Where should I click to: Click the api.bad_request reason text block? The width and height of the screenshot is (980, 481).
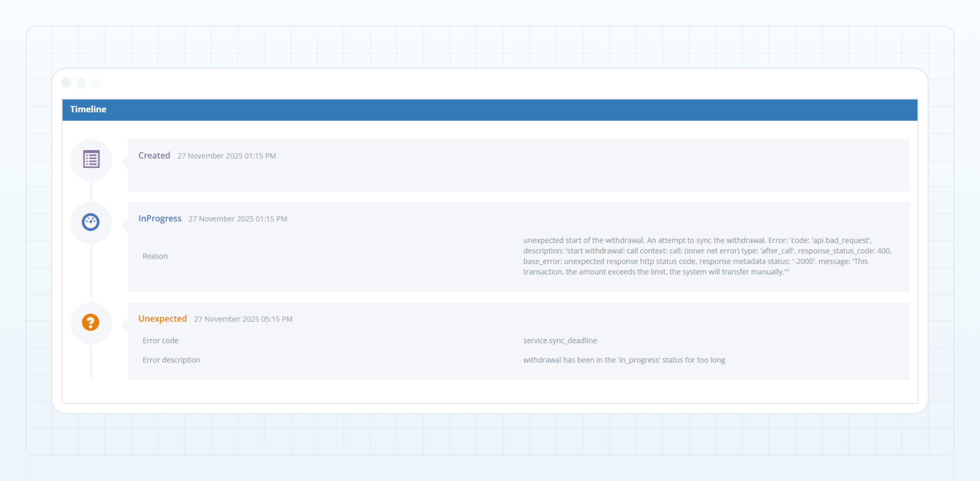pyautogui.click(x=707, y=256)
